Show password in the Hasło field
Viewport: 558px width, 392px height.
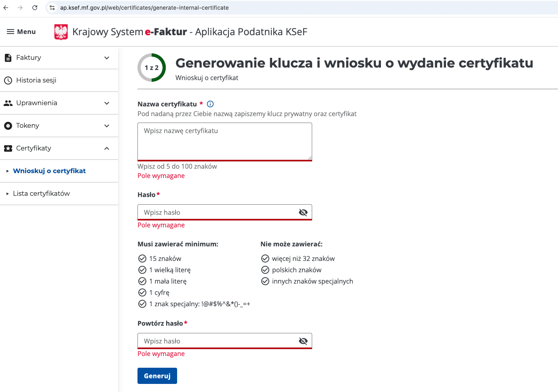(x=303, y=212)
